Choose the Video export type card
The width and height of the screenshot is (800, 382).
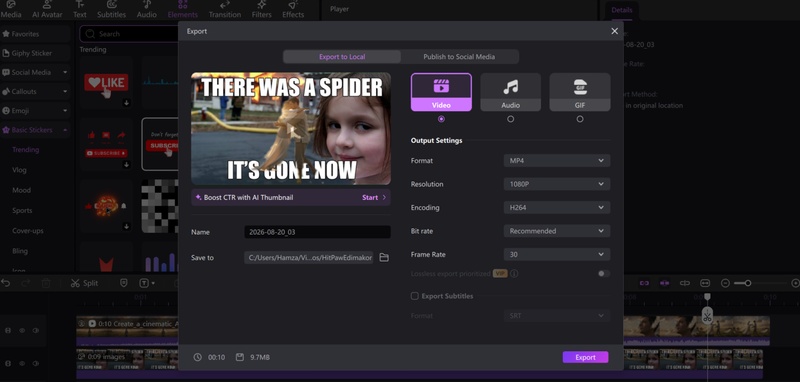tap(441, 92)
